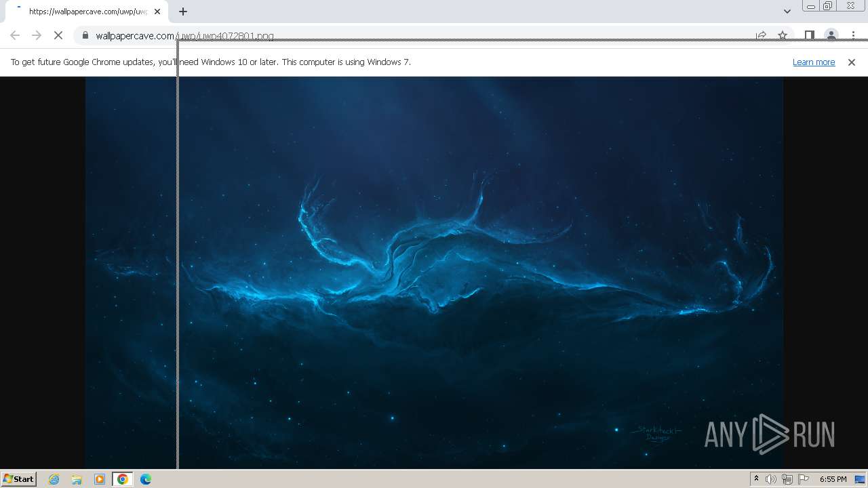The height and width of the screenshot is (488, 868).
Task: Open the network status icon
Action: click(x=787, y=479)
